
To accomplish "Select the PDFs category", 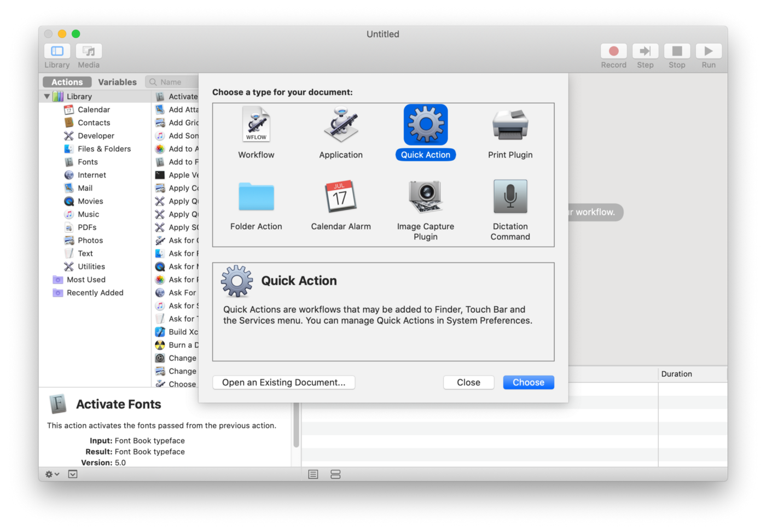I will coord(87,227).
